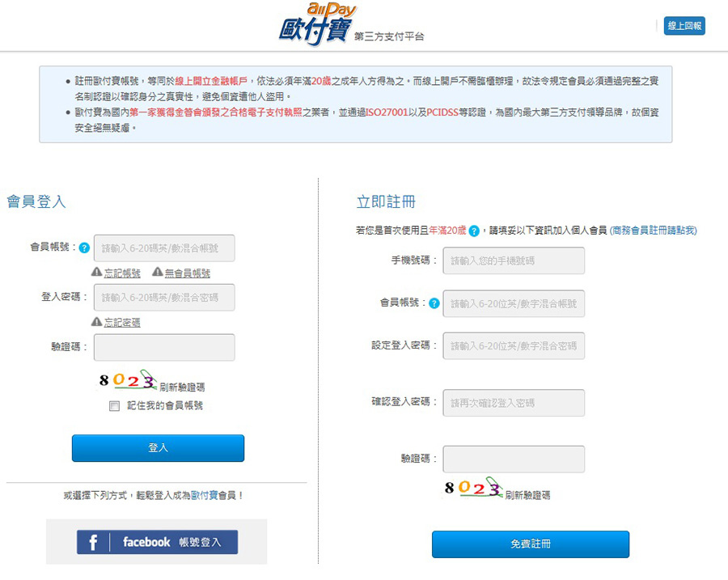728x580 pixels.
Task: Click red text 線上開立金融帳戶
Action: (x=211, y=81)
